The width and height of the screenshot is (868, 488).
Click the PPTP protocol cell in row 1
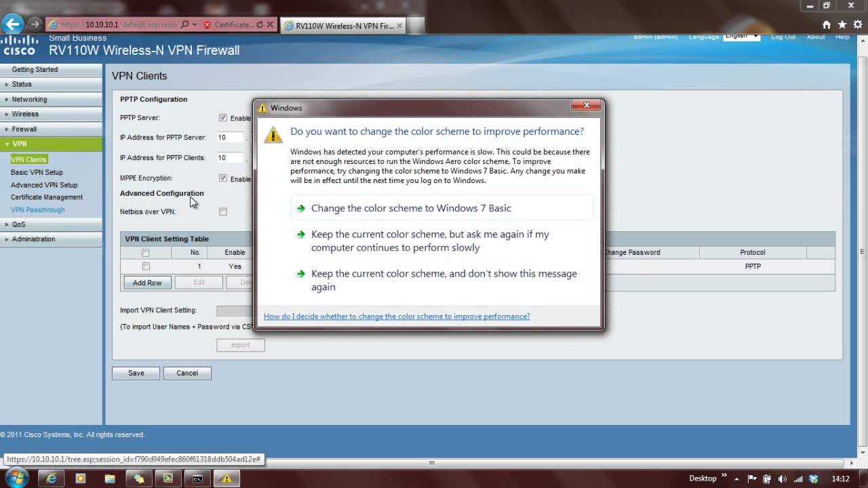753,266
